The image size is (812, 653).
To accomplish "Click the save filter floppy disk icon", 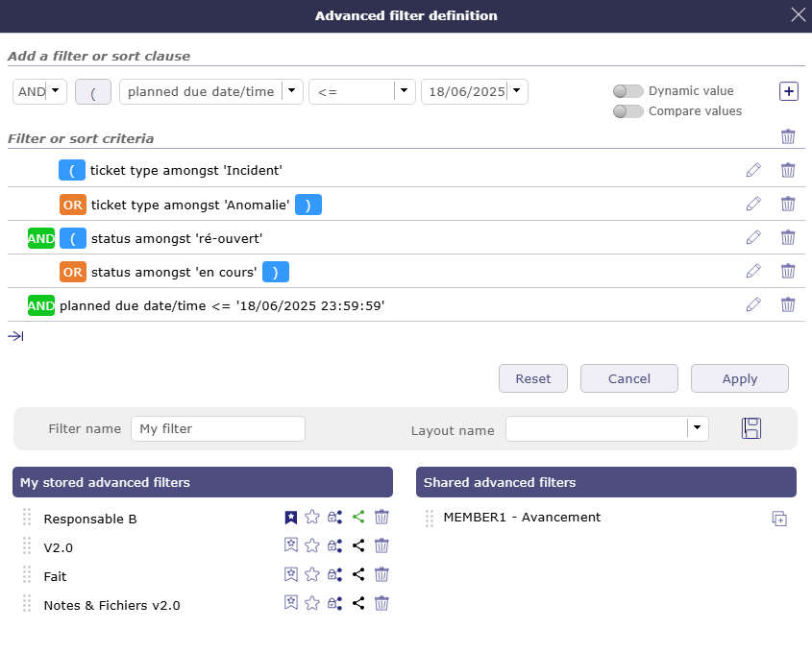I will (x=750, y=428).
